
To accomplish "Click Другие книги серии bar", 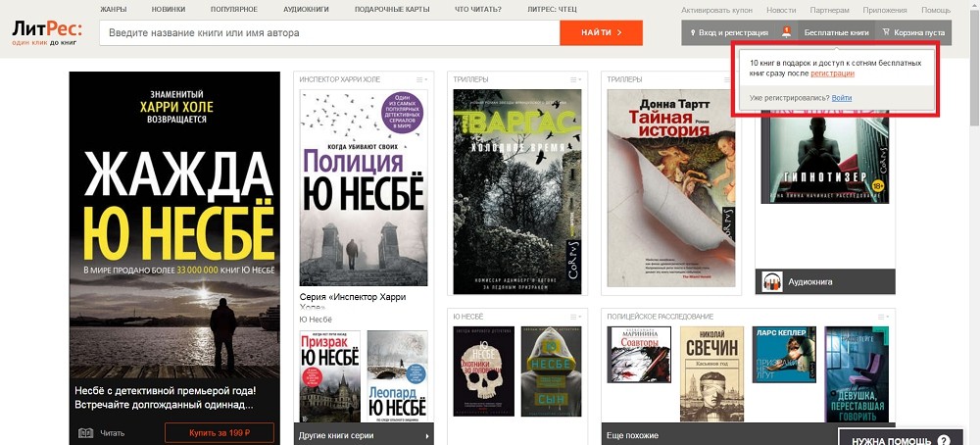I will tap(364, 435).
